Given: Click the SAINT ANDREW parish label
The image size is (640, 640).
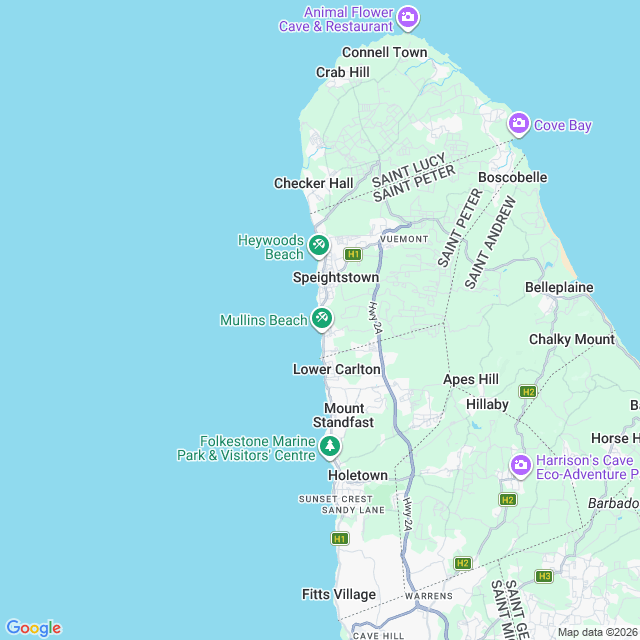Looking at the screenshot, I should [491, 242].
